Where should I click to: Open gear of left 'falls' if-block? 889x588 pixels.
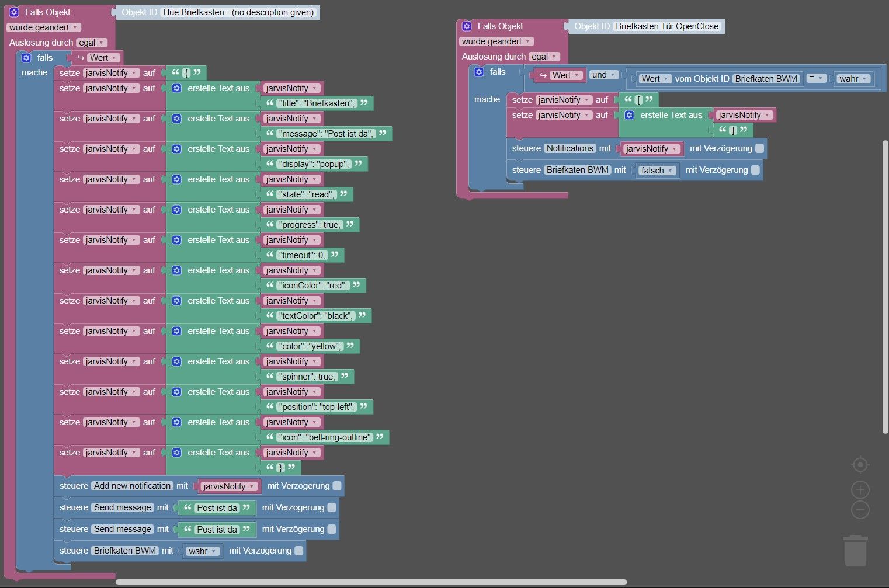26,58
